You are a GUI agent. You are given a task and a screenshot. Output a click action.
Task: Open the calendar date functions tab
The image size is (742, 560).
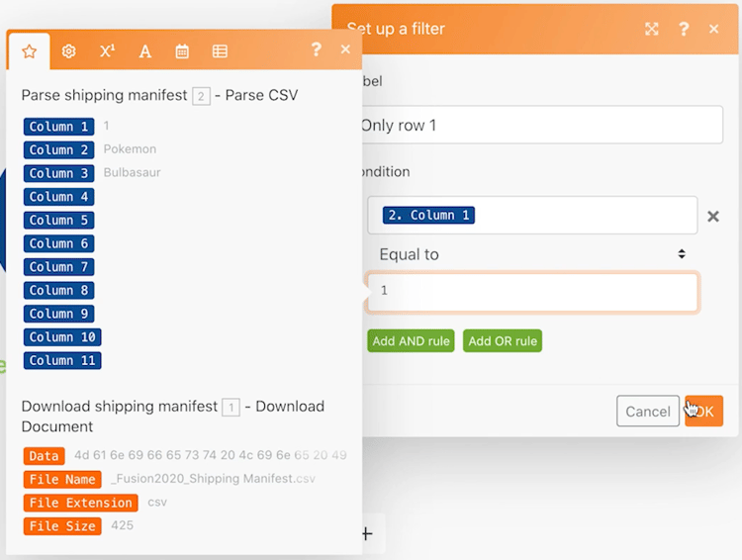point(182,51)
